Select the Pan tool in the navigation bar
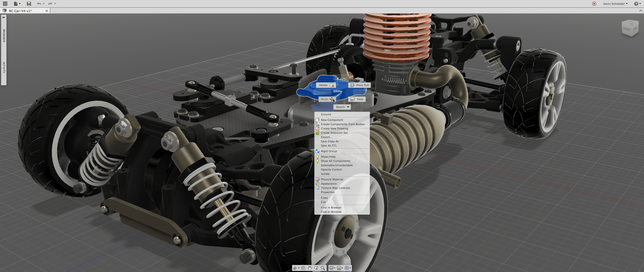 click(x=310, y=268)
